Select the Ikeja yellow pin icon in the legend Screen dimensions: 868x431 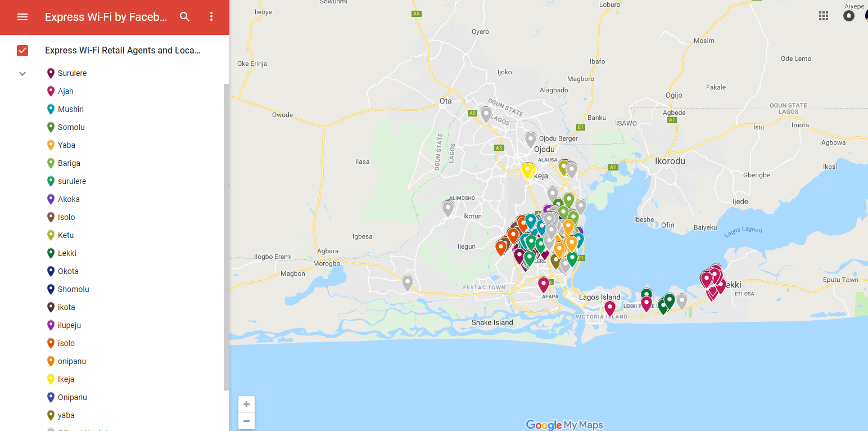tap(51, 379)
